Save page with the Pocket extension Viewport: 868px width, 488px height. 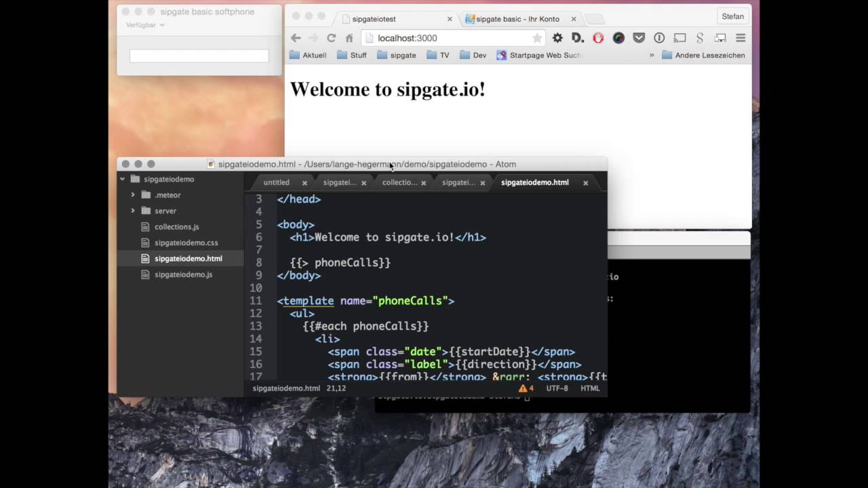(639, 38)
